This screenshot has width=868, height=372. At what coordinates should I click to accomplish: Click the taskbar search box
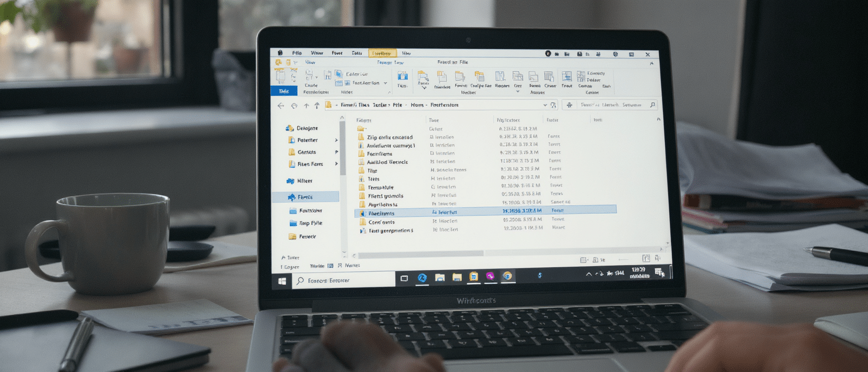[343, 280]
